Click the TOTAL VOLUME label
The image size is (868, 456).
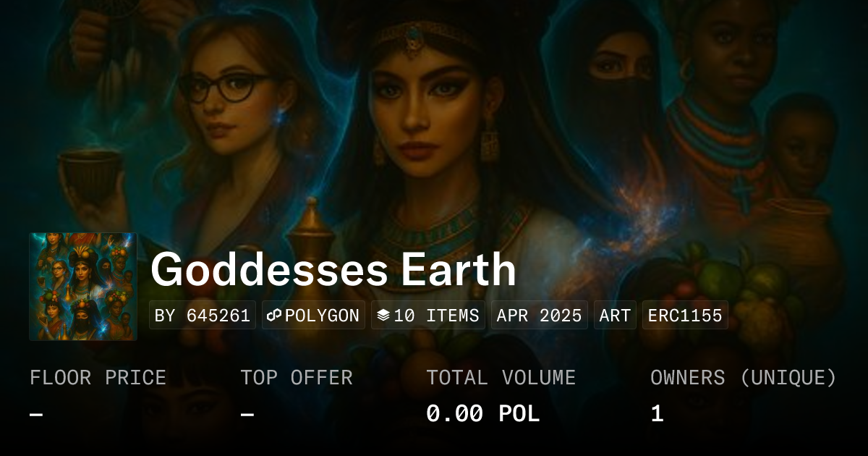pos(501,378)
